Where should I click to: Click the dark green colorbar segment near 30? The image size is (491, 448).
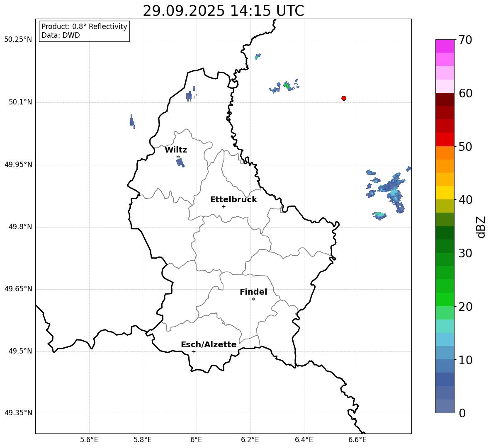(445, 246)
